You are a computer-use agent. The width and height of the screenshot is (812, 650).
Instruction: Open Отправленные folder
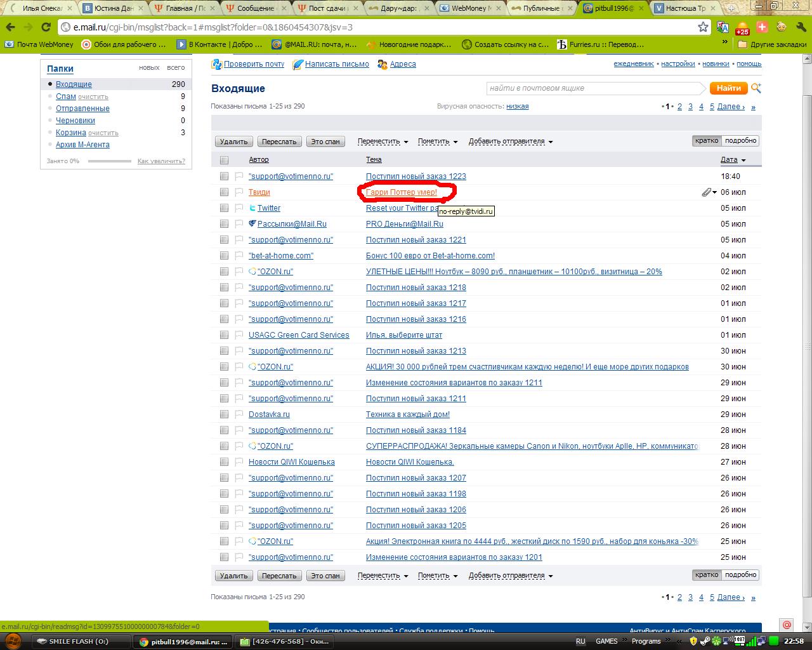82,109
